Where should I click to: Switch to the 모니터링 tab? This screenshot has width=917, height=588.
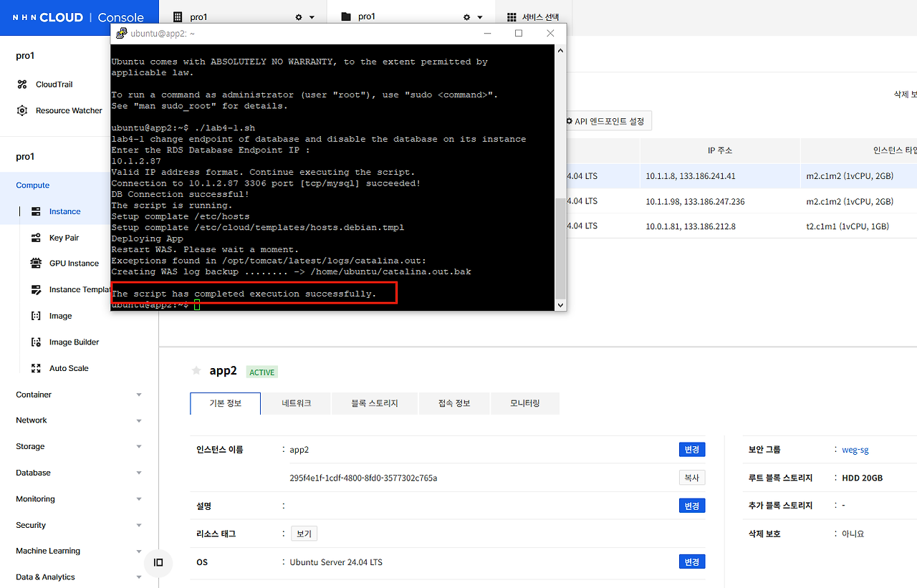pyautogui.click(x=525, y=403)
